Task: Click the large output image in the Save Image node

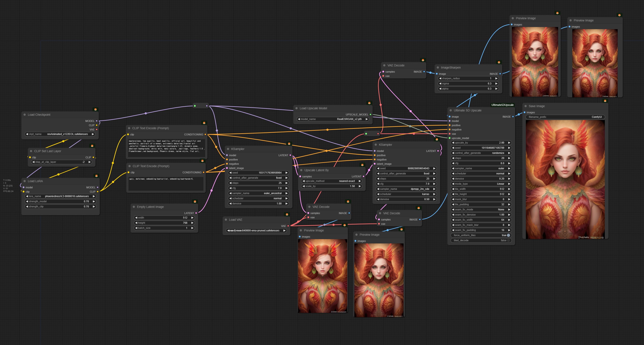Action: pyautogui.click(x=565, y=179)
